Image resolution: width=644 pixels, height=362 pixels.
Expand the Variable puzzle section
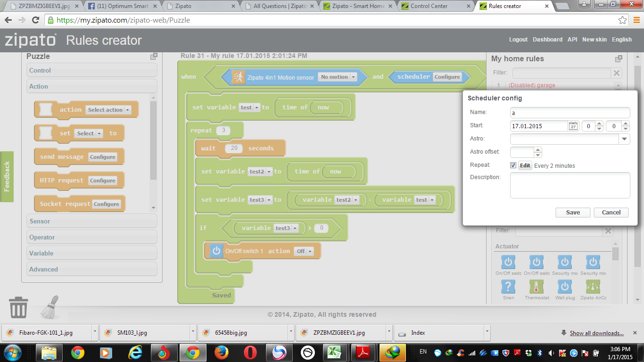click(92, 253)
